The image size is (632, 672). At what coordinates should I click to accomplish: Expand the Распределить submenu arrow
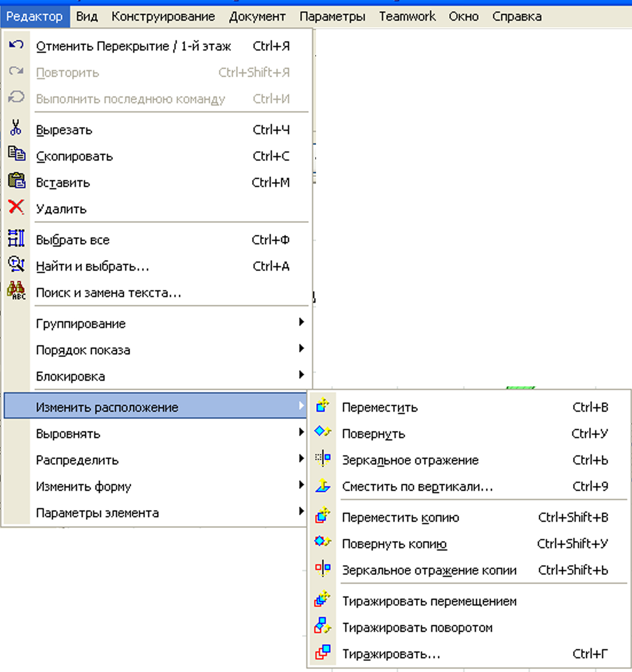301,459
